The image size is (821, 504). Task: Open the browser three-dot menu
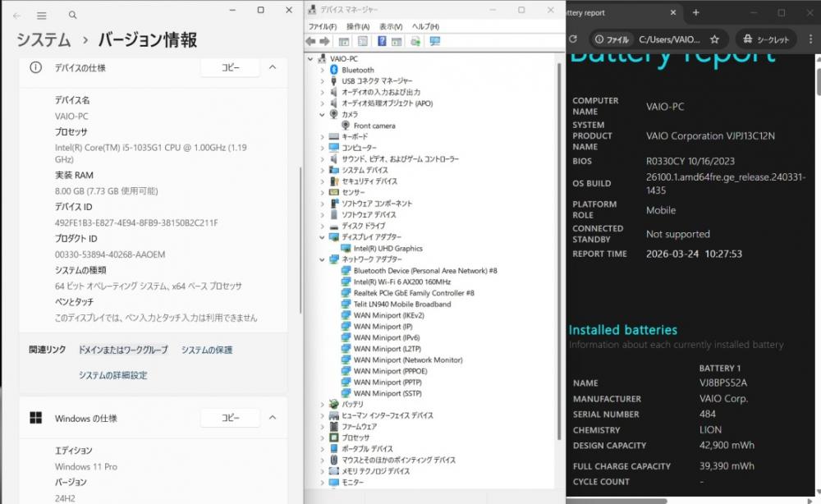(810, 39)
